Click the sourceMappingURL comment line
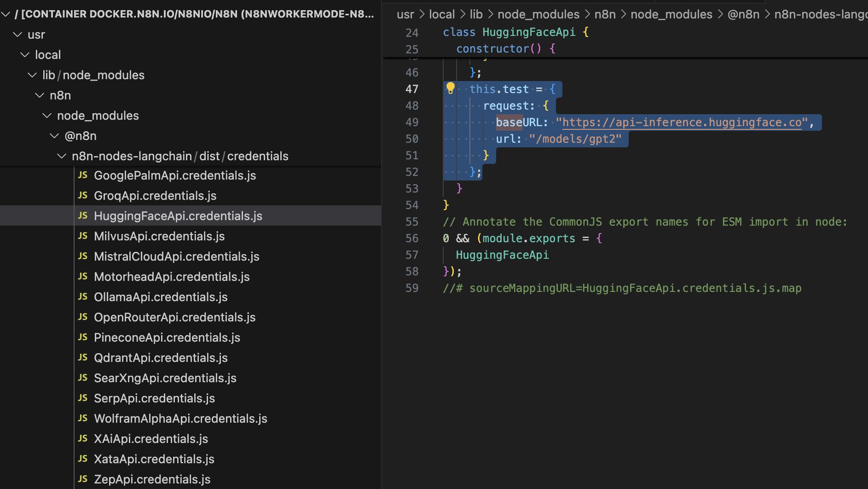Viewport: 868px width, 489px height. click(622, 288)
